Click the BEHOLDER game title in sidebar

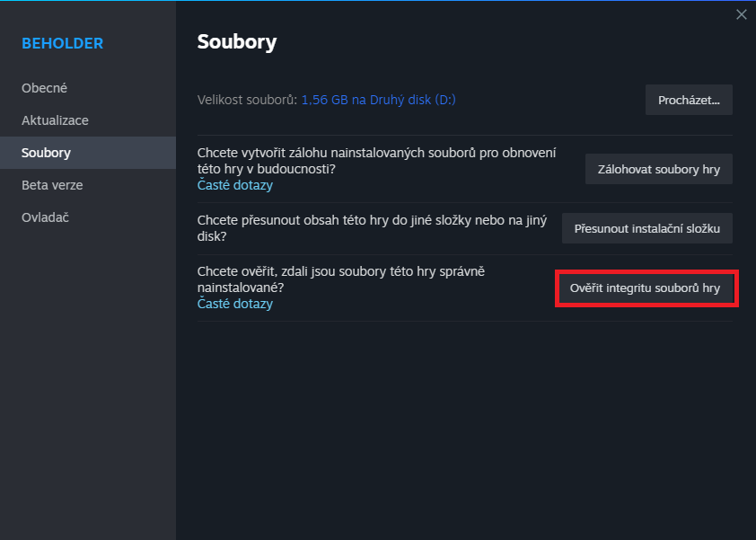pos(63,43)
